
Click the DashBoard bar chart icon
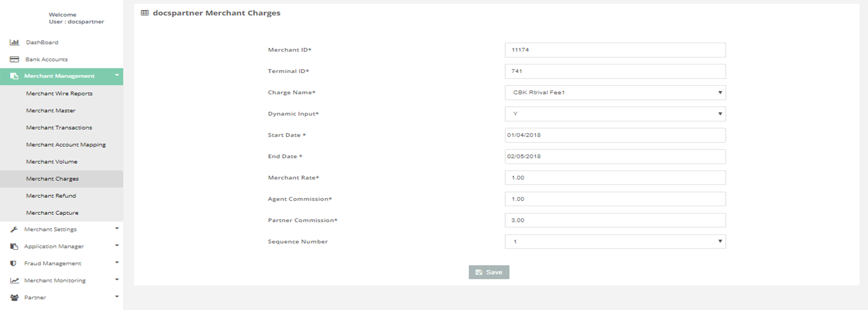pos(15,42)
